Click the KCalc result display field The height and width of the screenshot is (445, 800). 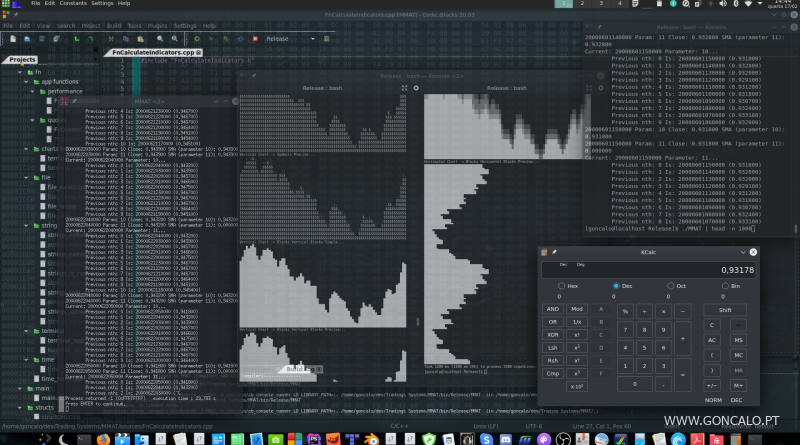click(650, 270)
